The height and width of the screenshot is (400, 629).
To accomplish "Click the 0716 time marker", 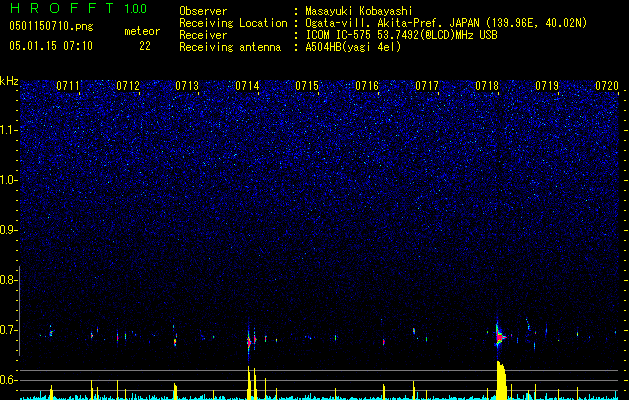I will pyautogui.click(x=367, y=86).
